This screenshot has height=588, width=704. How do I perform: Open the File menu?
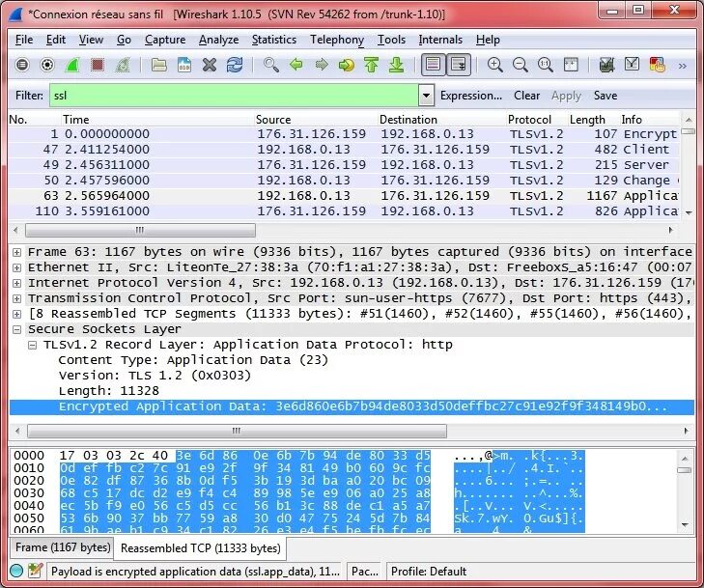click(x=24, y=40)
